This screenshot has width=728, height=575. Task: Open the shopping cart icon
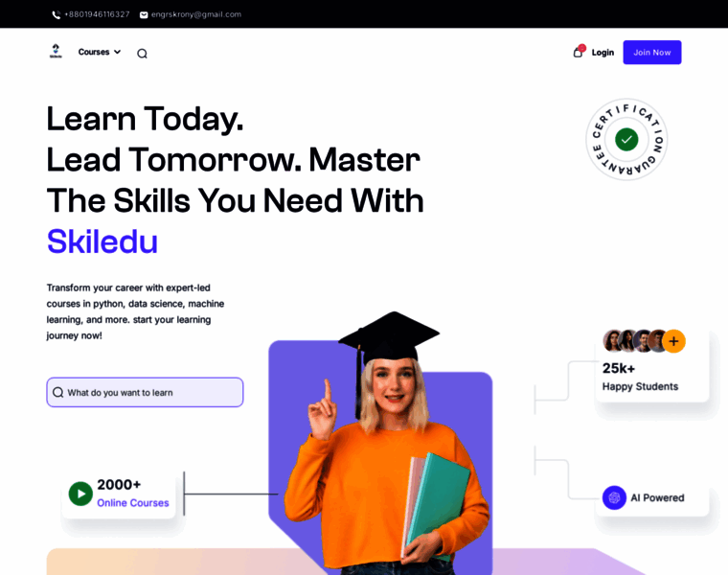pos(579,52)
